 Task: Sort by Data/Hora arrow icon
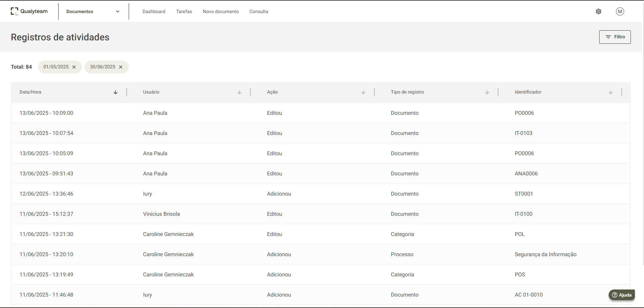[x=116, y=92]
